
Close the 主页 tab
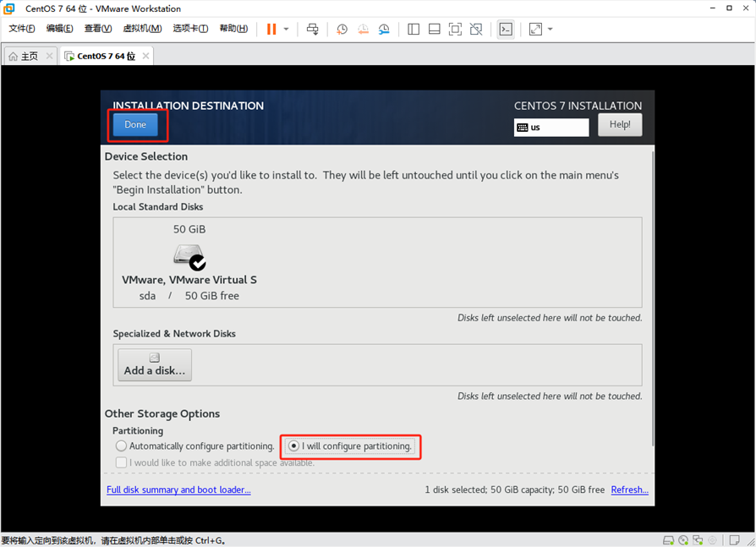click(x=49, y=56)
